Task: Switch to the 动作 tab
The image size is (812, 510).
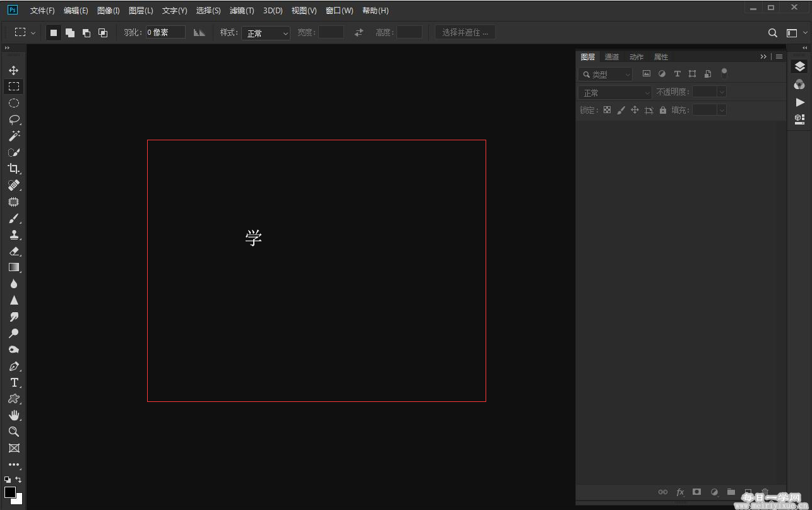Action: pyautogui.click(x=636, y=57)
